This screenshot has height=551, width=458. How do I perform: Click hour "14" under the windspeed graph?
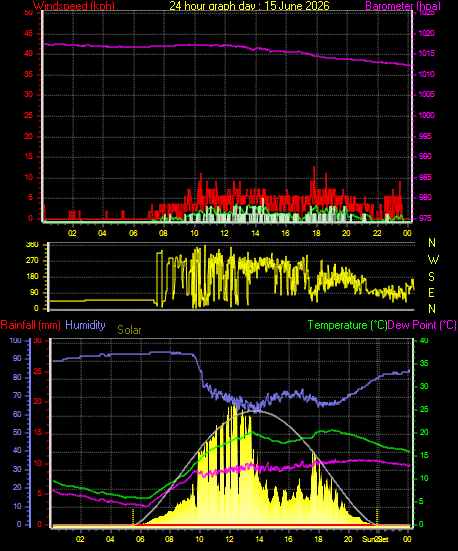tap(255, 233)
